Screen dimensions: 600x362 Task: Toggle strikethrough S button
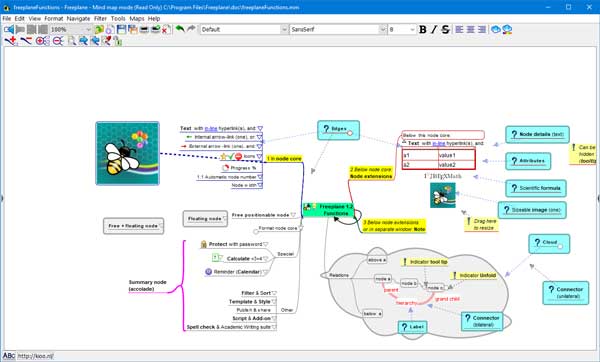point(445,29)
